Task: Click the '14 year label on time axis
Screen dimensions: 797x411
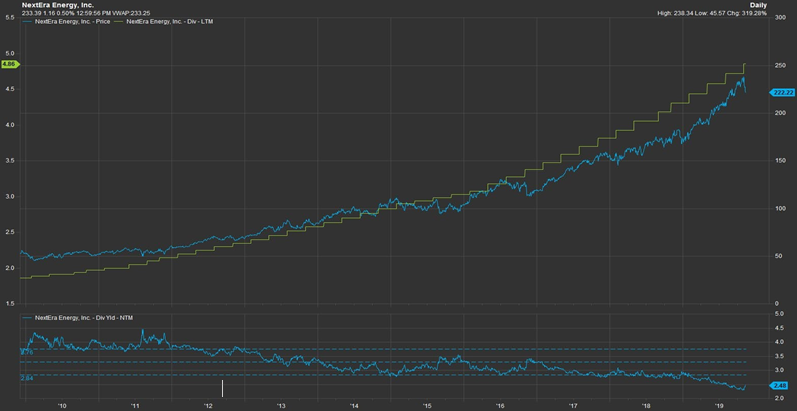Action: [354, 406]
